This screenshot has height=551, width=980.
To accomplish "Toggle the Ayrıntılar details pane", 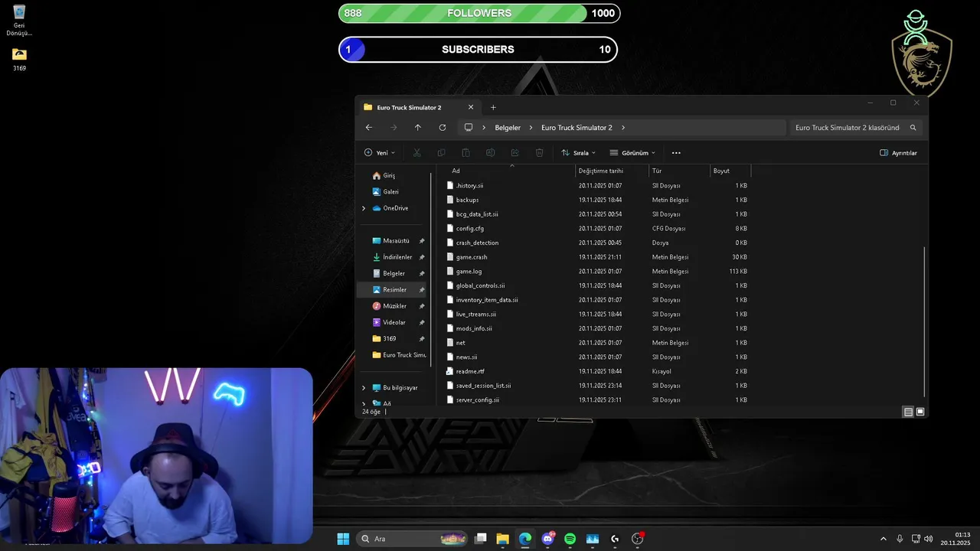I will point(898,153).
